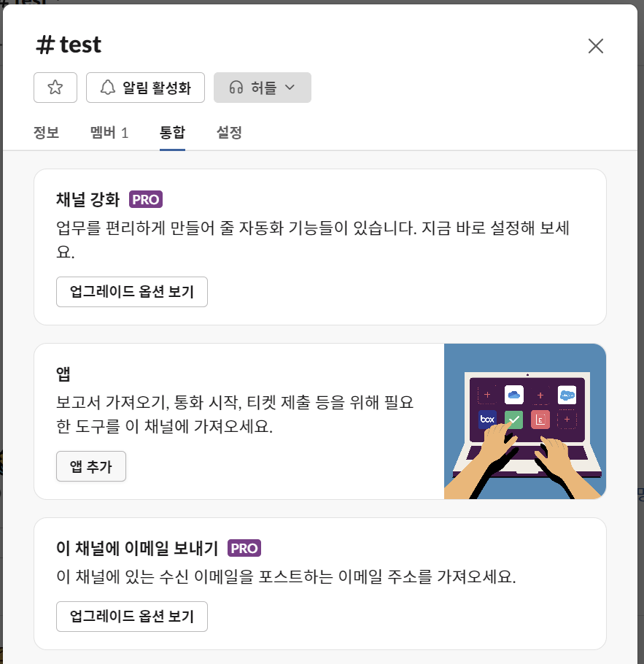Click the PRO badge beside 채널 강화
This screenshot has width=644, height=664.
click(x=146, y=199)
